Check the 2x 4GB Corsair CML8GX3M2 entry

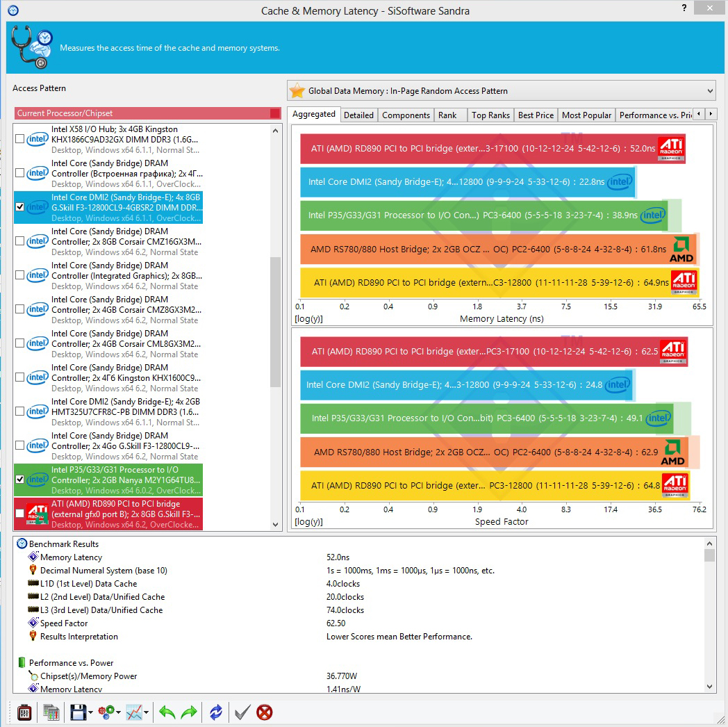pyautogui.click(x=20, y=343)
